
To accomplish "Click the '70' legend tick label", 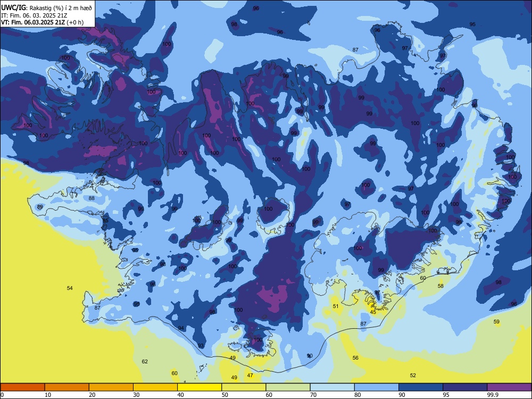I will click(313, 395).
